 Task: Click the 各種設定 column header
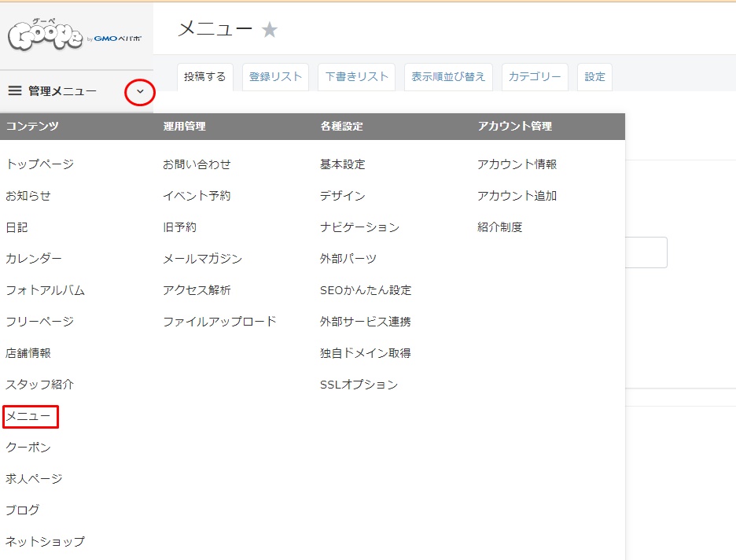pyautogui.click(x=342, y=126)
